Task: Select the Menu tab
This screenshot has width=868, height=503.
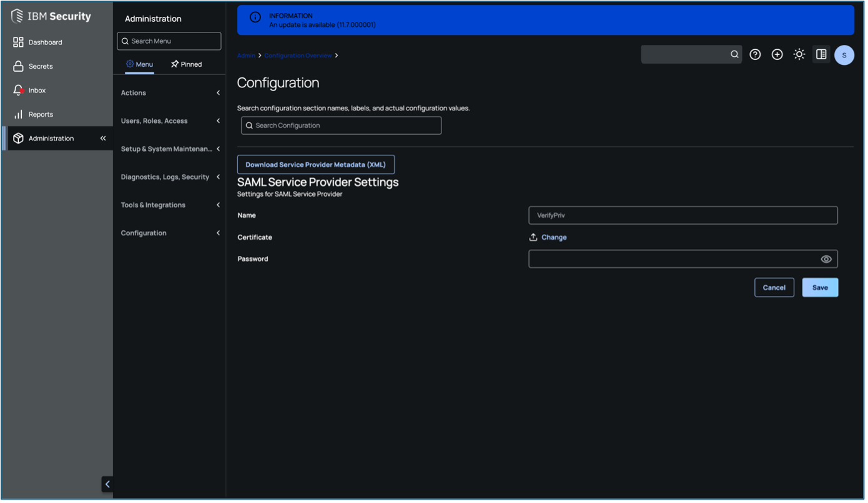Action: (x=139, y=64)
